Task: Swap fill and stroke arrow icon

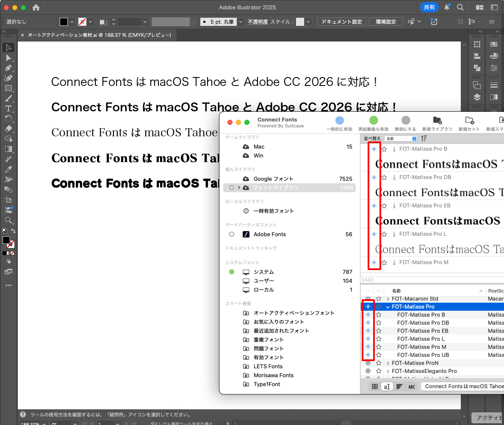Action: click(x=13, y=231)
